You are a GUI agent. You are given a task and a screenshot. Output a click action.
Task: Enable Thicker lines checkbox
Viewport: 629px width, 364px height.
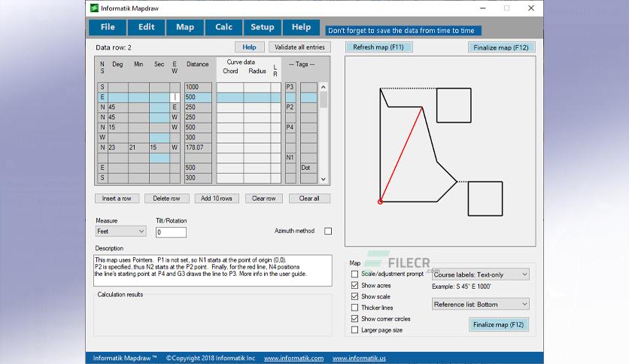pyautogui.click(x=354, y=308)
